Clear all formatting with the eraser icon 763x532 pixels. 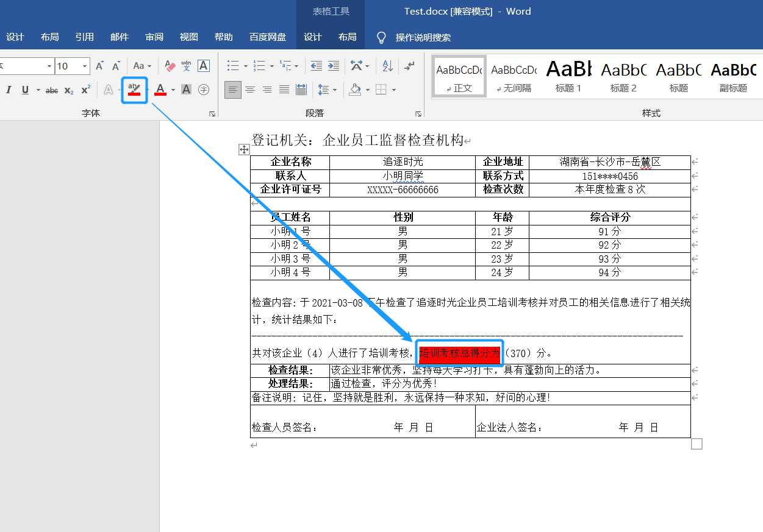coord(170,66)
